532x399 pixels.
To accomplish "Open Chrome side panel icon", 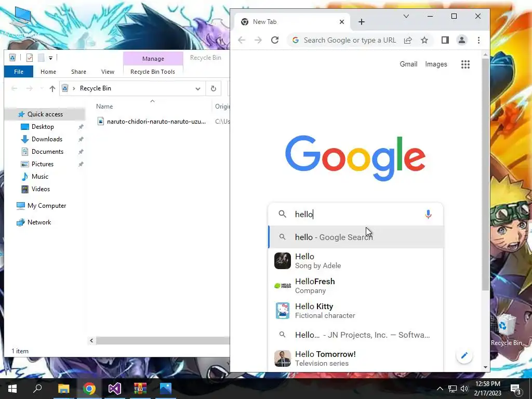I will click(x=445, y=40).
